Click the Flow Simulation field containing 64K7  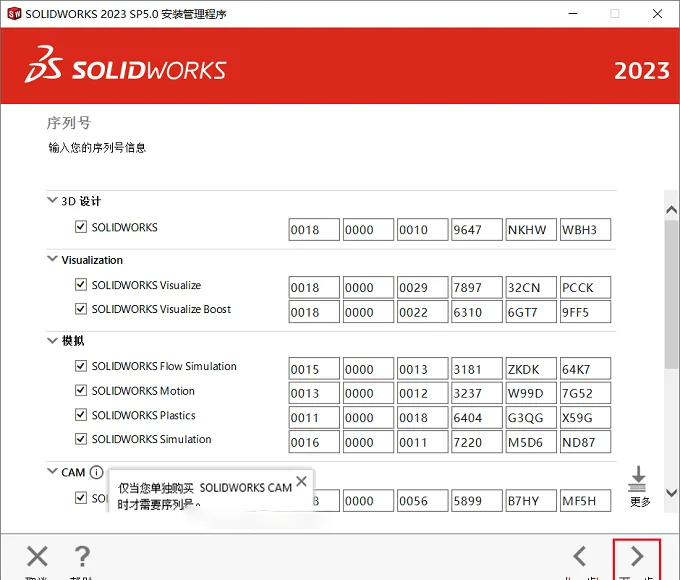[585, 369]
